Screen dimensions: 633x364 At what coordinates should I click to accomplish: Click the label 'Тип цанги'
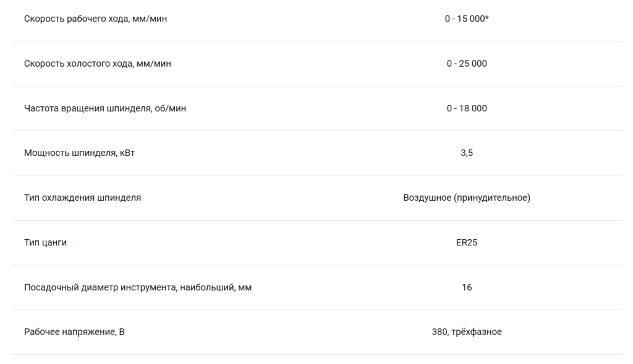point(45,242)
